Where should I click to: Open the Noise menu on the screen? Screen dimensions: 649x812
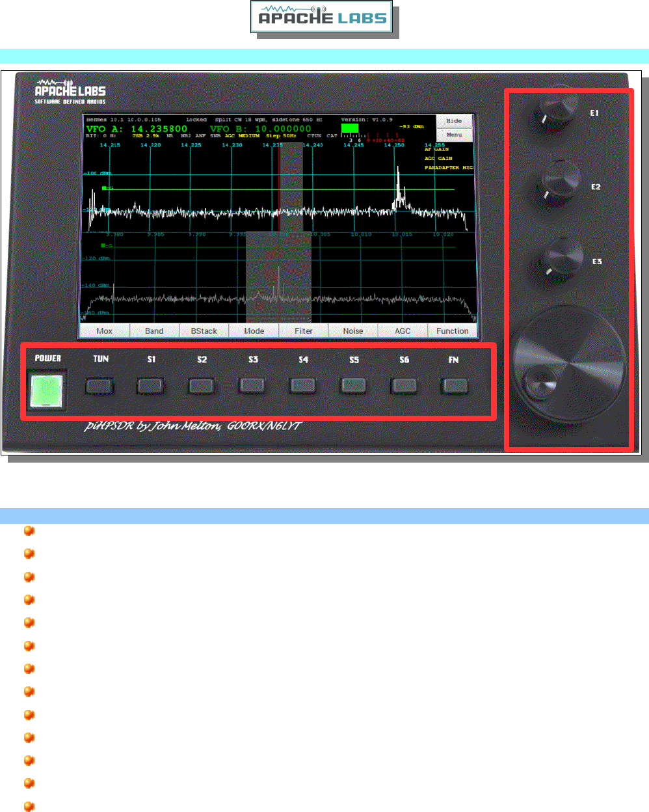pos(353,331)
